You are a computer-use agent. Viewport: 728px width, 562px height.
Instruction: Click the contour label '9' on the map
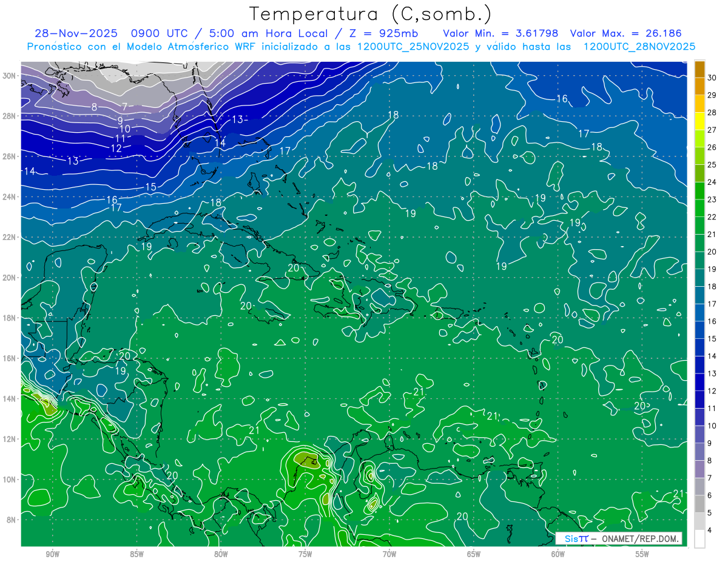120,121
